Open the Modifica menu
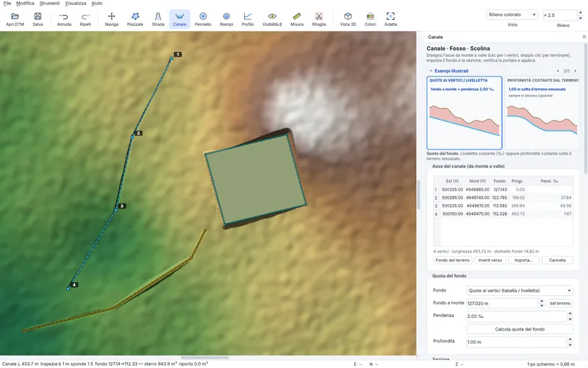The image size is (588, 368). click(25, 4)
